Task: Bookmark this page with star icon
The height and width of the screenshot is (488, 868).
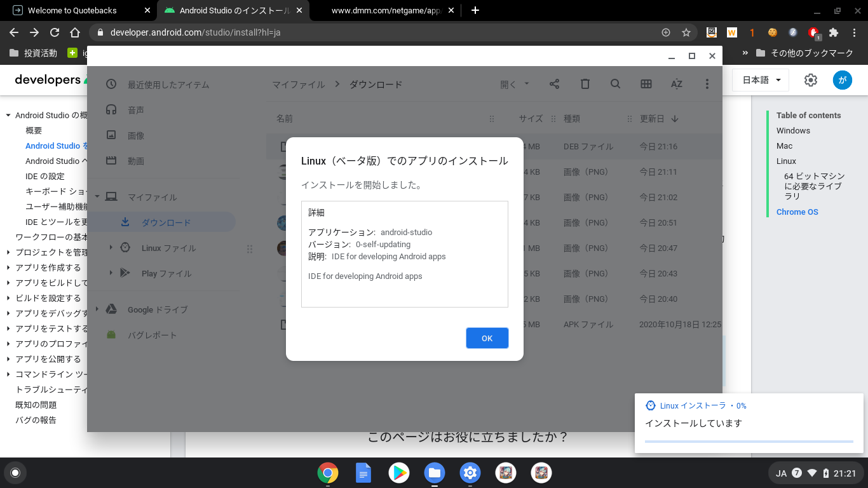Action: 686,32
